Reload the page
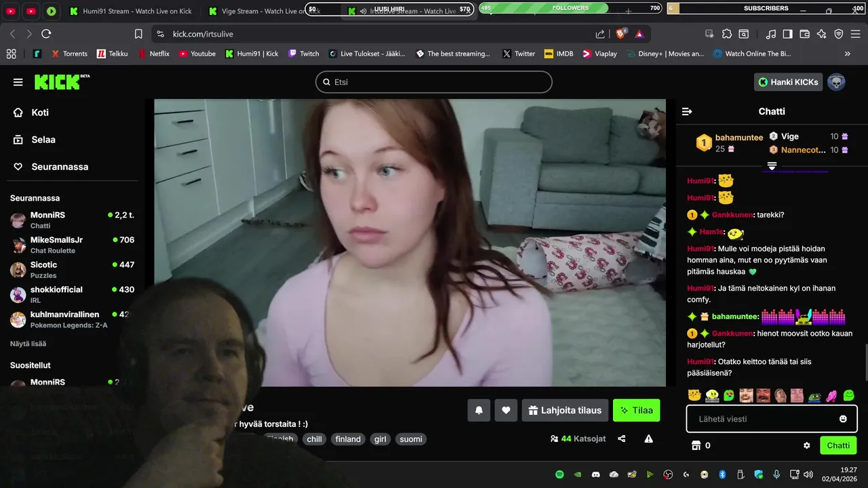Viewport: 868px width, 488px height. [x=46, y=34]
